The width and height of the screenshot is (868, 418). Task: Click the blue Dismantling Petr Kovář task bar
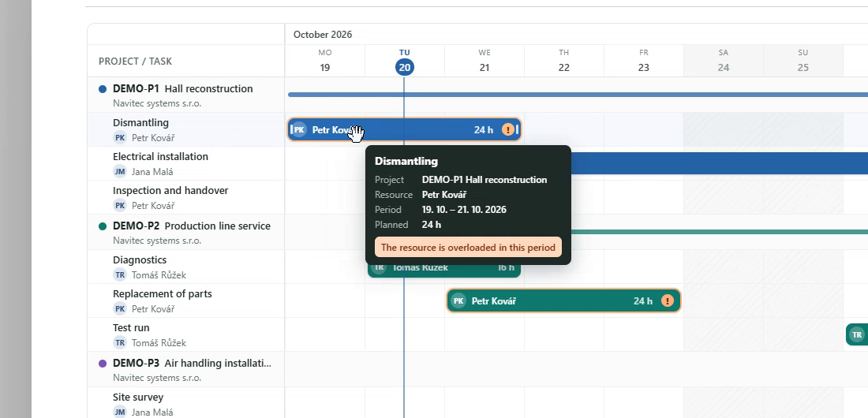click(x=405, y=129)
